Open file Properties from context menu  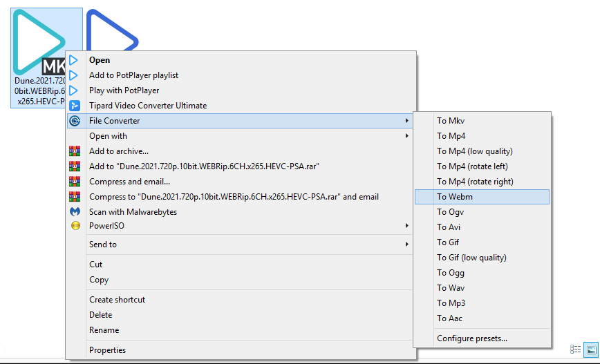click(107, 350)
